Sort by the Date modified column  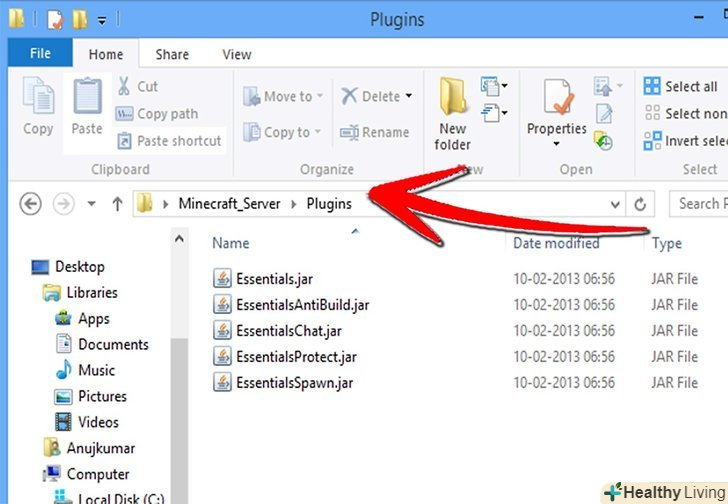(x=556, y=243)
